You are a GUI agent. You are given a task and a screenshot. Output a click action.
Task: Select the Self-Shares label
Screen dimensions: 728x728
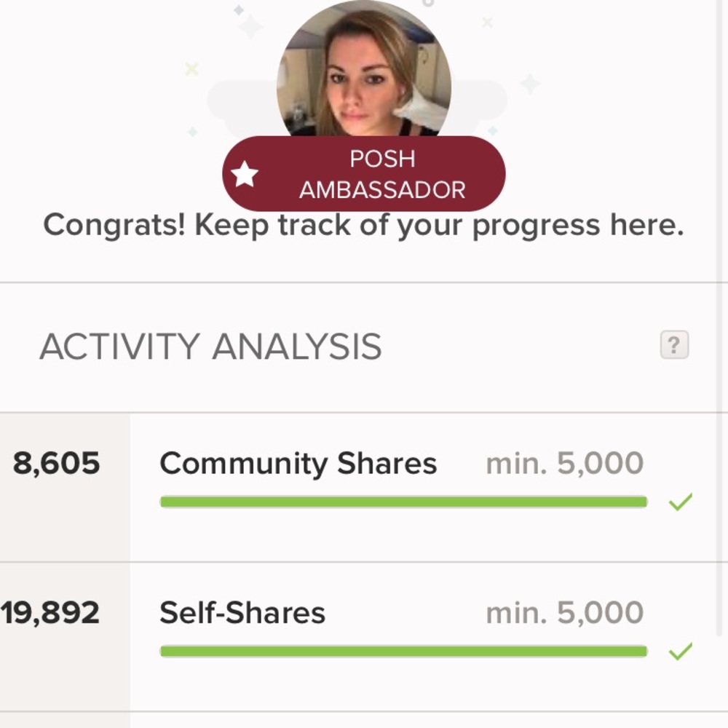242,613
